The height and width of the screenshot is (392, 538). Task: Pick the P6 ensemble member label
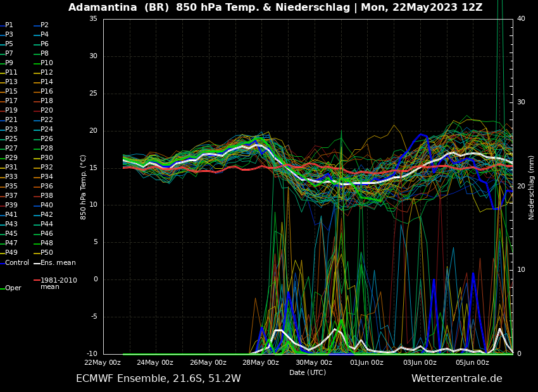coord(41,44)
